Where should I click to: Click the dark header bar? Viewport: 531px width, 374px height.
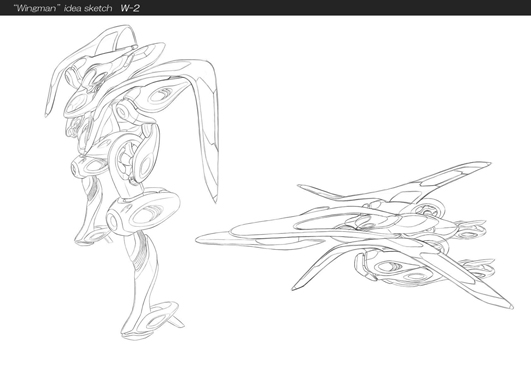(x=266, y=7)
